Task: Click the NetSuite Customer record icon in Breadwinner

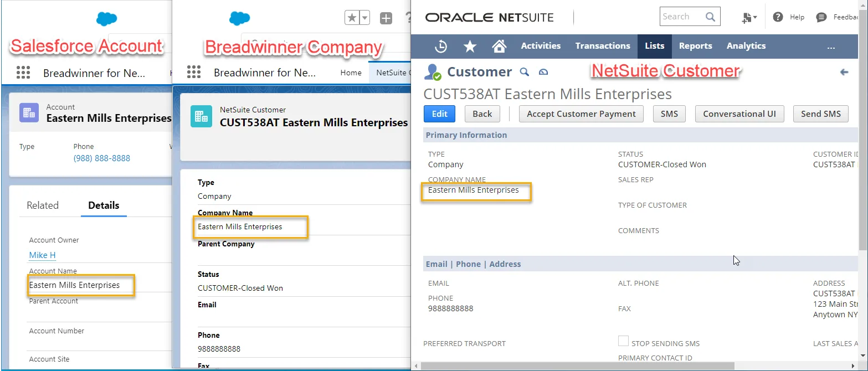Action: [x=201, y=116]
